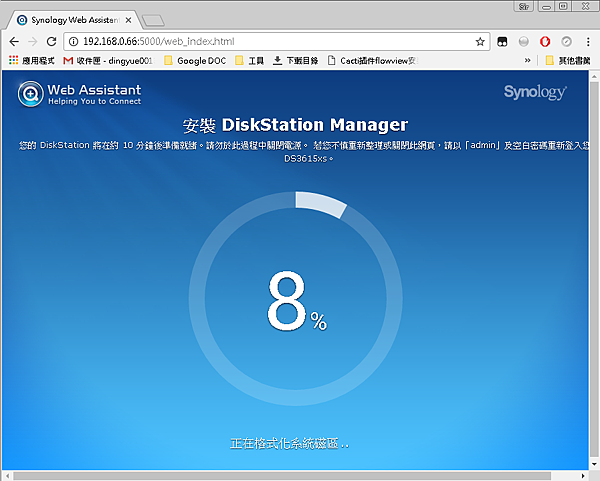Click the Synology brand logo
The image size is (600, 481).
(535, 92)
